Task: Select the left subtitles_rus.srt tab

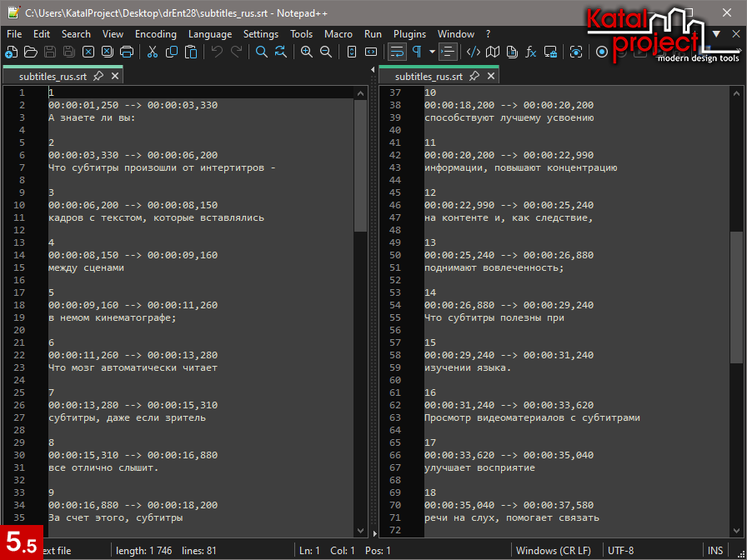Action: pyautogui.click(x=53, y=76)
